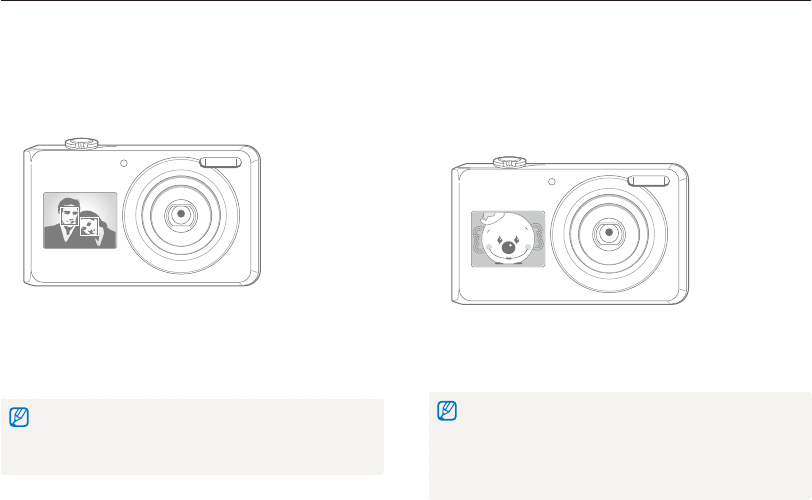
Task: Click the shutter dial atop the couple camera
Action: [x=82, y=143]
